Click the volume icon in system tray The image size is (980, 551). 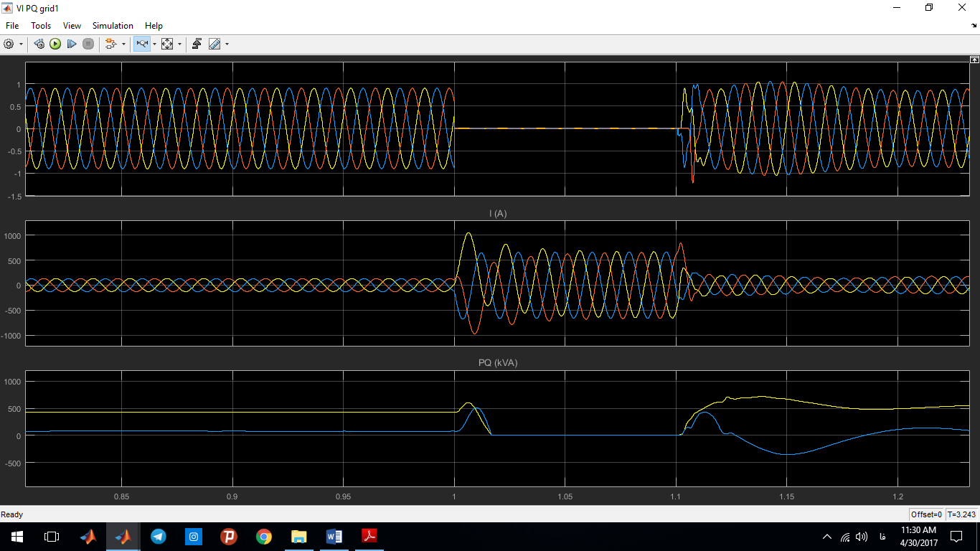point(862,537)
